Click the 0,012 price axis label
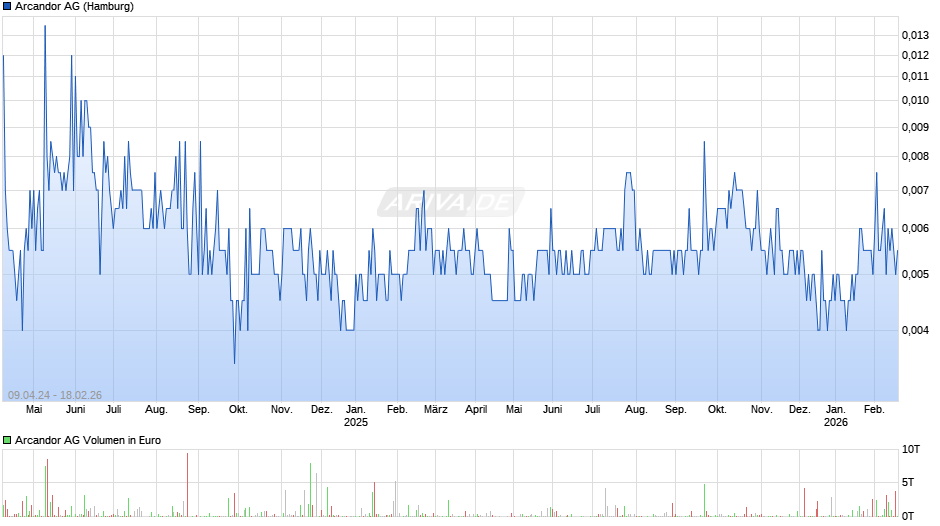Screen dimensions: 940x526 pos(915,55)
